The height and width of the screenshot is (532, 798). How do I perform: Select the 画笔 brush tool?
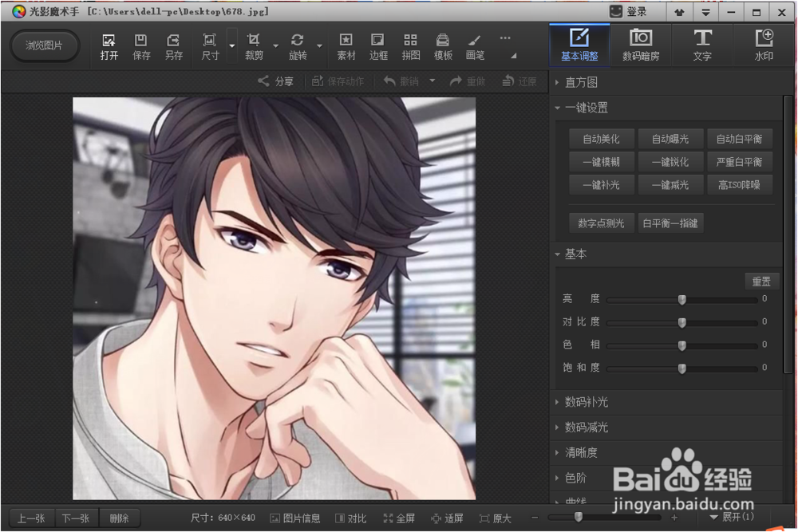pos(475,47)
